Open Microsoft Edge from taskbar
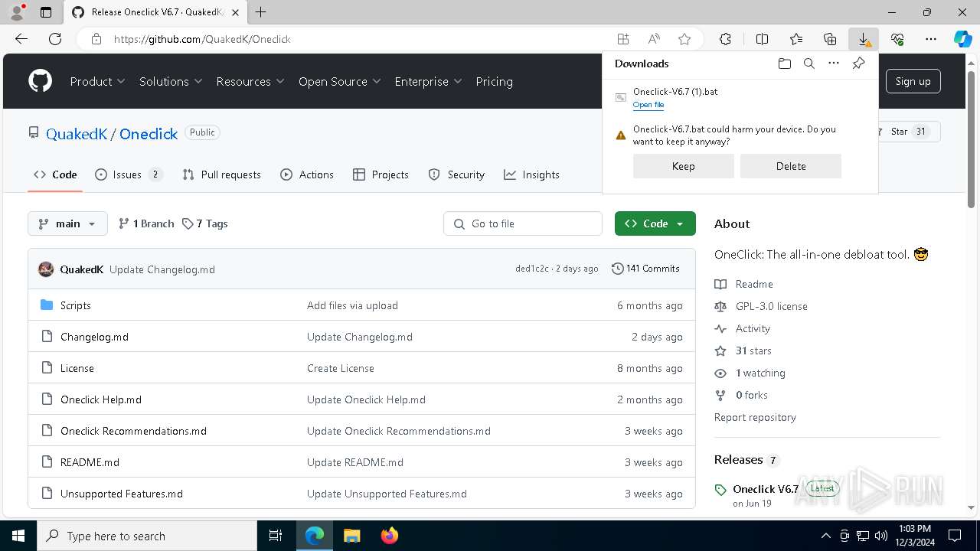980x551 pixels. pyautogui.click(x=315, y=536)
